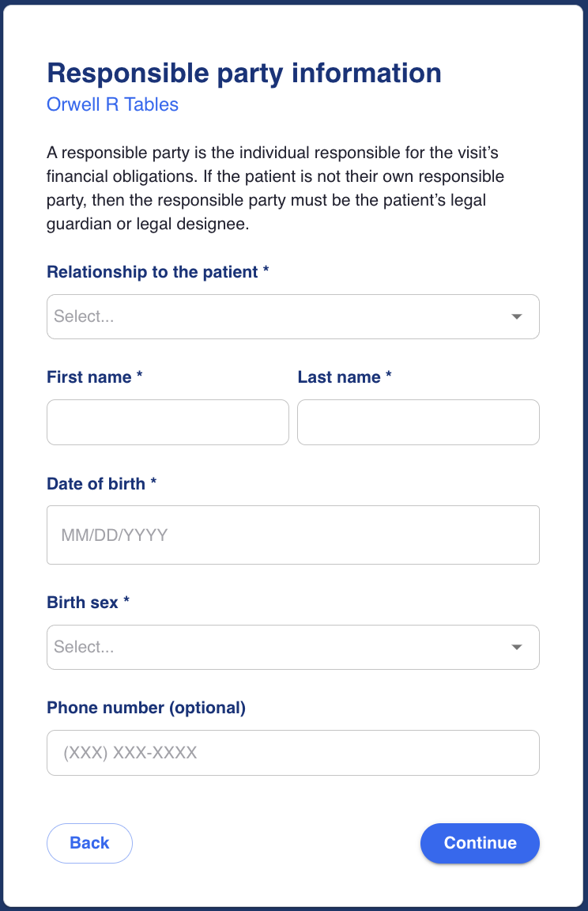This screenshot has height=911, width=588.
Task: Click the "First name" label text
Action: 89,377
